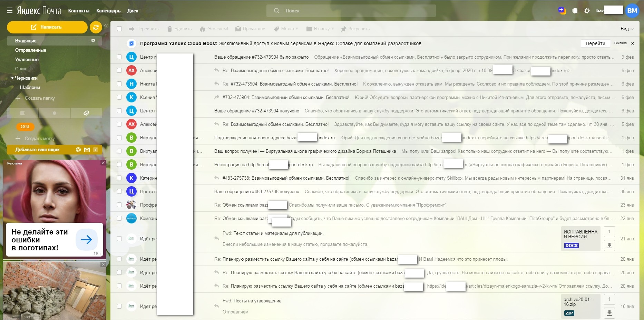
Task: Filter messages by flagged icon
Action: click(22, 113)
